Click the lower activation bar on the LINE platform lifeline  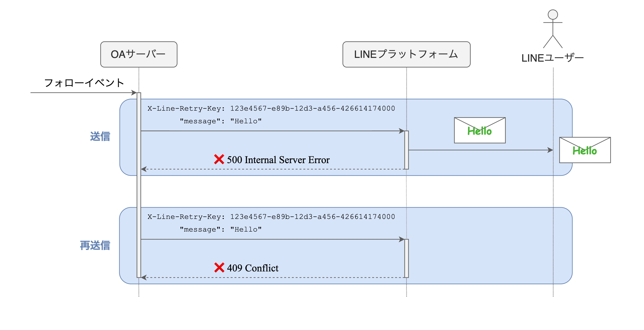tap(407, 258)
